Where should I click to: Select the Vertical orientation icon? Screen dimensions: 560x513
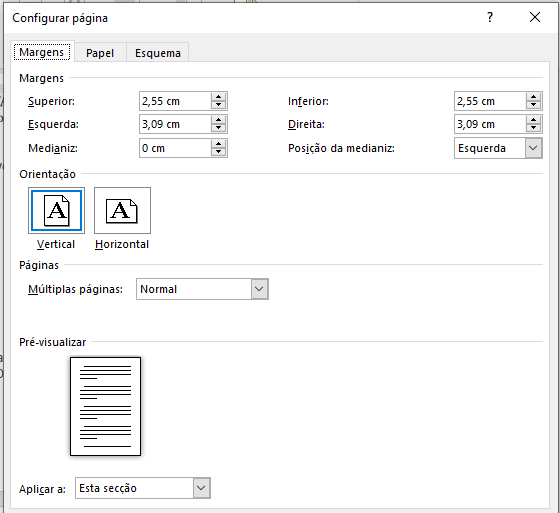56,210
